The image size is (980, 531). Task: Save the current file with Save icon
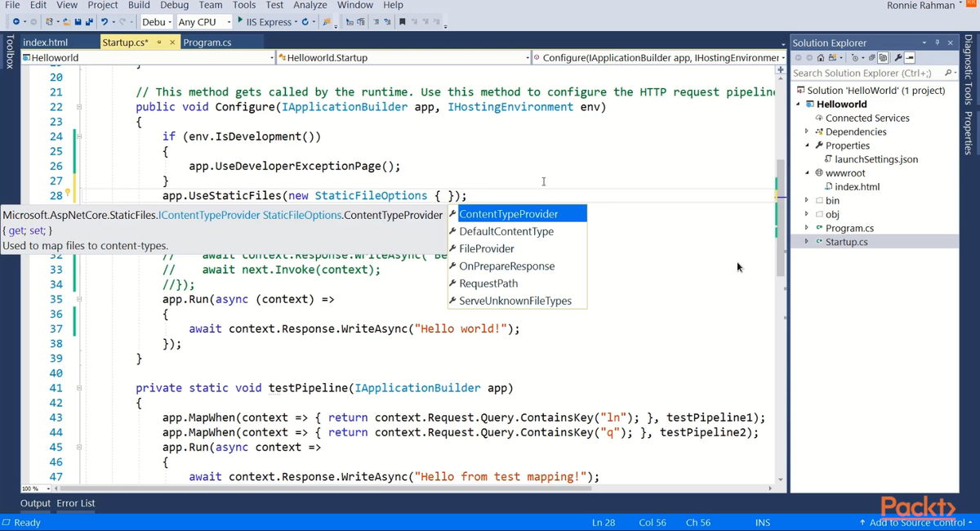(x=78, y=21)
